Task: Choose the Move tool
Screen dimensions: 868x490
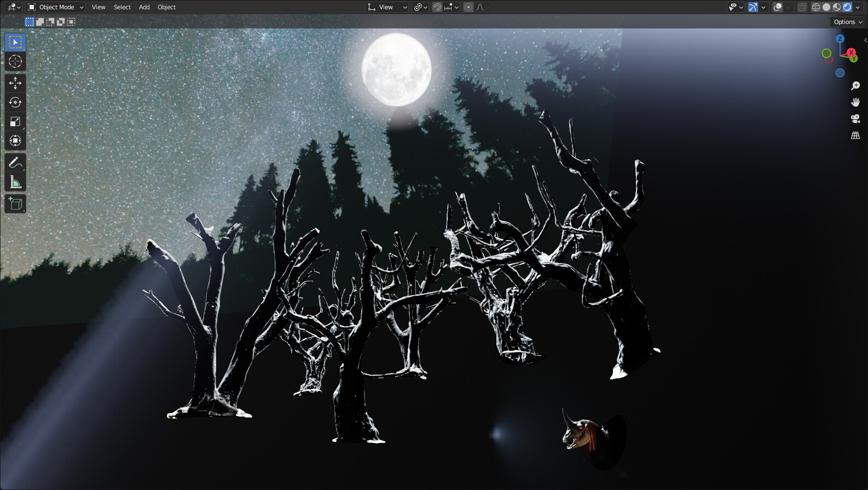Action: coord(15,83)
